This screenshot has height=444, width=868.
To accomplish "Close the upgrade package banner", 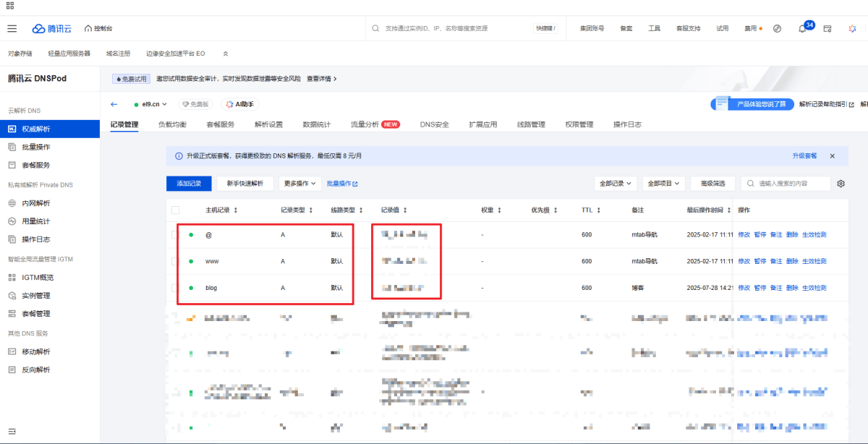I will click(832, 156).
